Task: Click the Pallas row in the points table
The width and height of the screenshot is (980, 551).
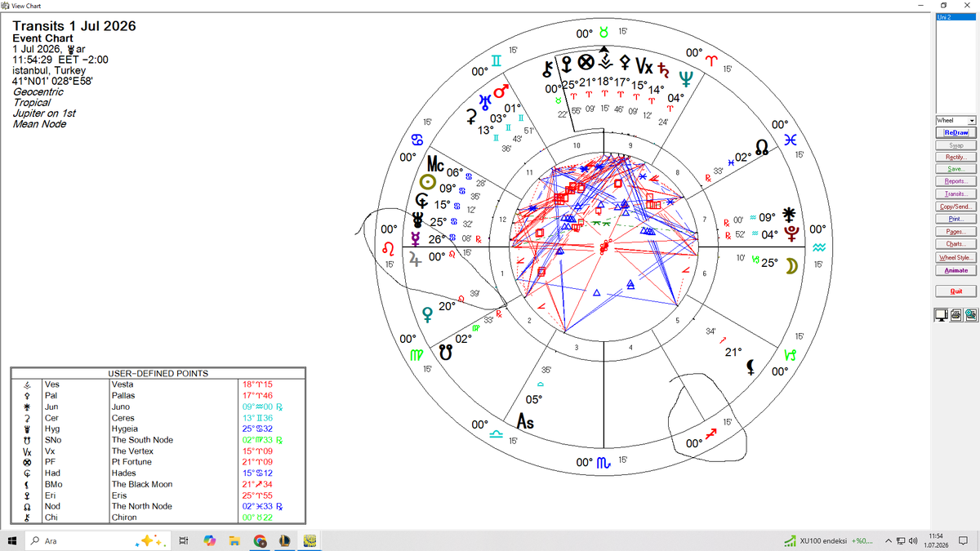Action: click(158, 395)
